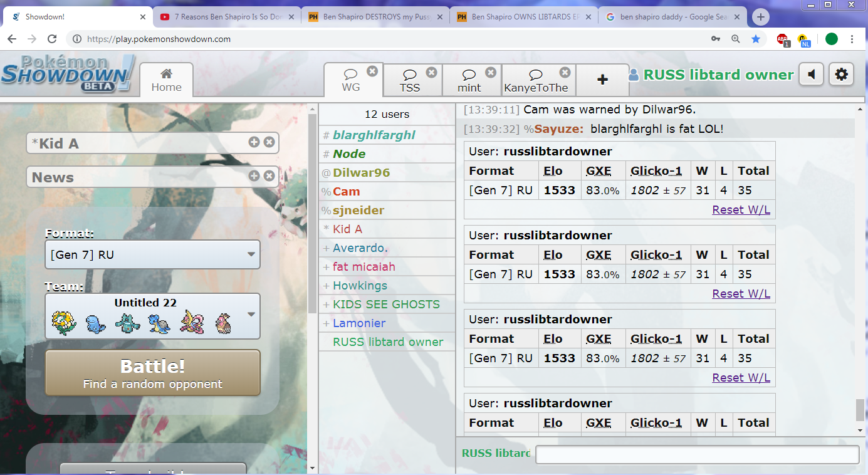Open the Chrome three-dot menu
868x475 pixels.
point(852,39)
